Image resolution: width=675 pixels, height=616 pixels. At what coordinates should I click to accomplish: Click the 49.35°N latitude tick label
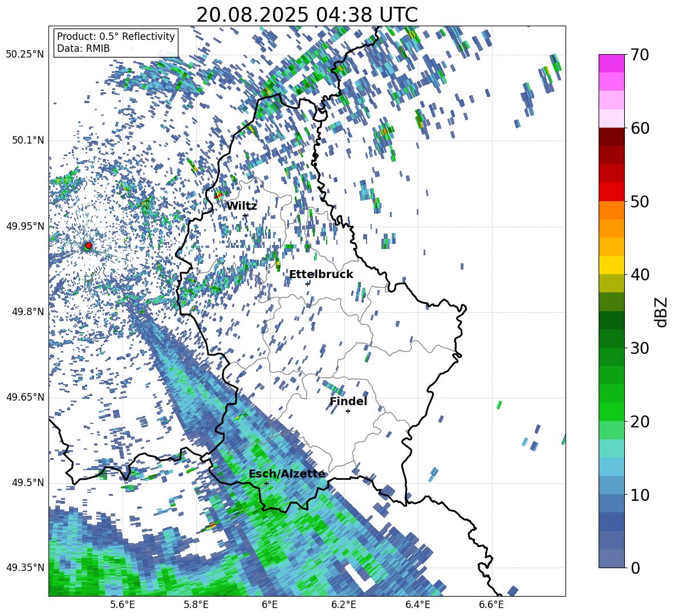[x=25, y=568]
